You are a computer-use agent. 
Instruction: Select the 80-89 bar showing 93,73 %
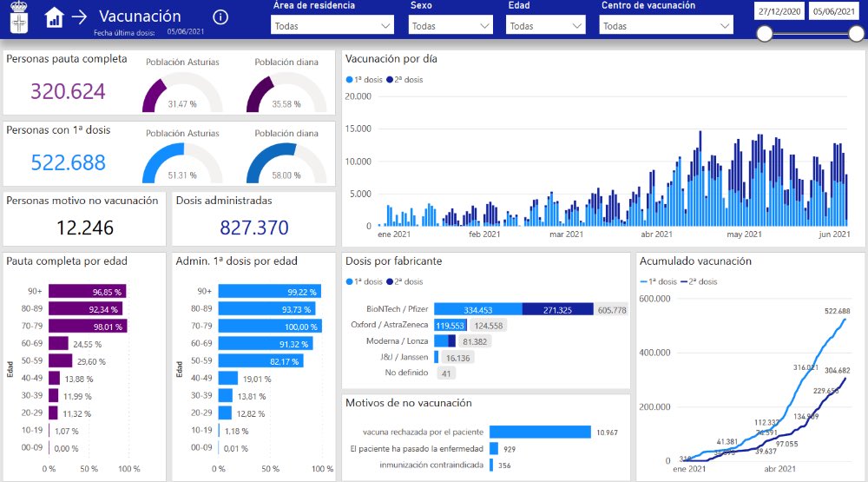pyautogui.click(x=266, y=308)
